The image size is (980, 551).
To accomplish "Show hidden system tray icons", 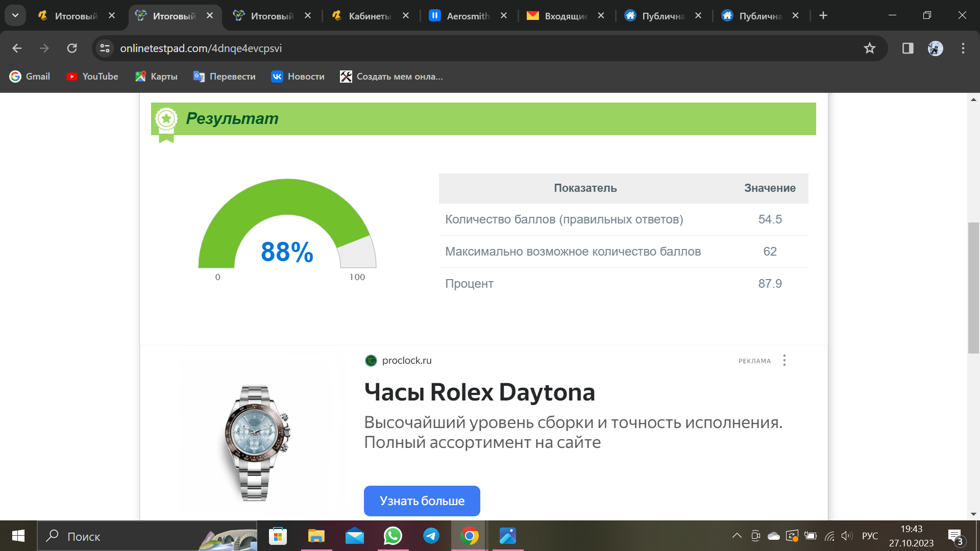I will 737,536.
